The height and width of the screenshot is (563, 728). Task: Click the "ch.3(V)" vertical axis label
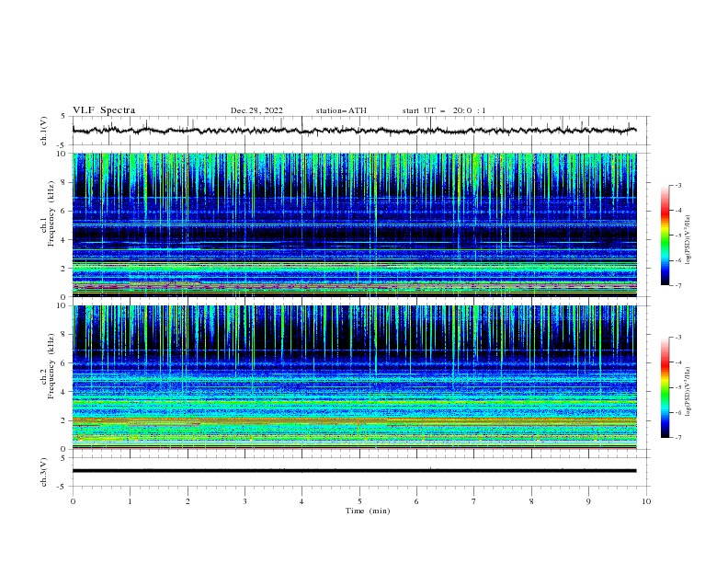(44, 472)
